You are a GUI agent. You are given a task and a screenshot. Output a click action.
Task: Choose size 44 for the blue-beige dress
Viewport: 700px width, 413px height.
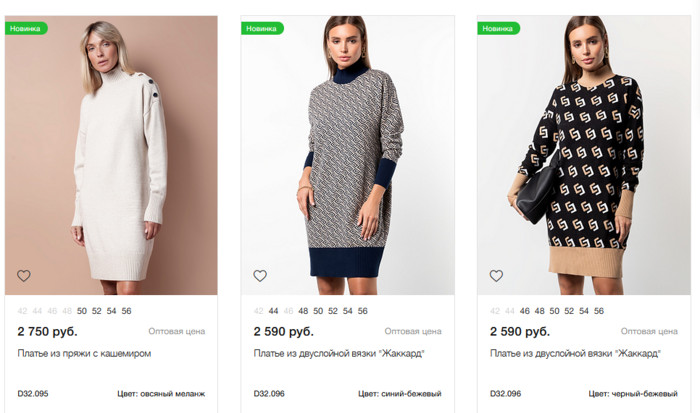point(274,311)
